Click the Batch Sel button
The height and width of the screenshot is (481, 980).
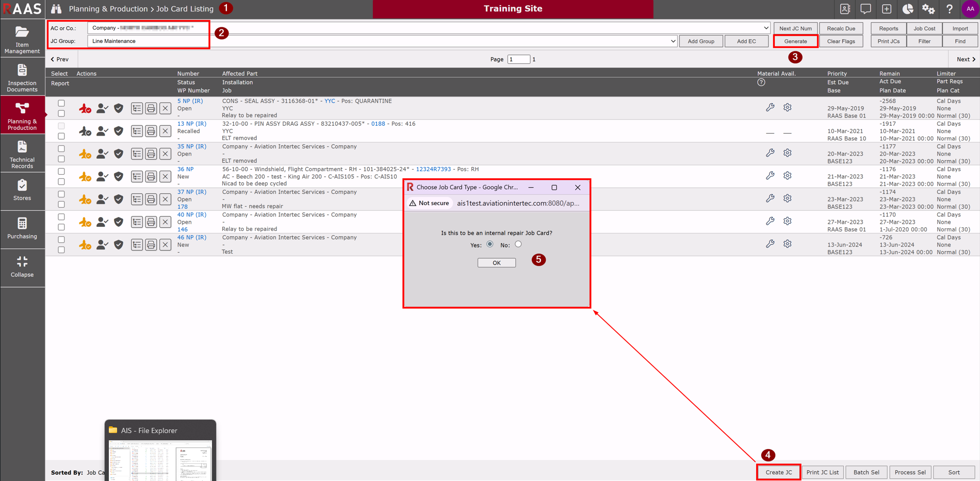tap(867, 472)
